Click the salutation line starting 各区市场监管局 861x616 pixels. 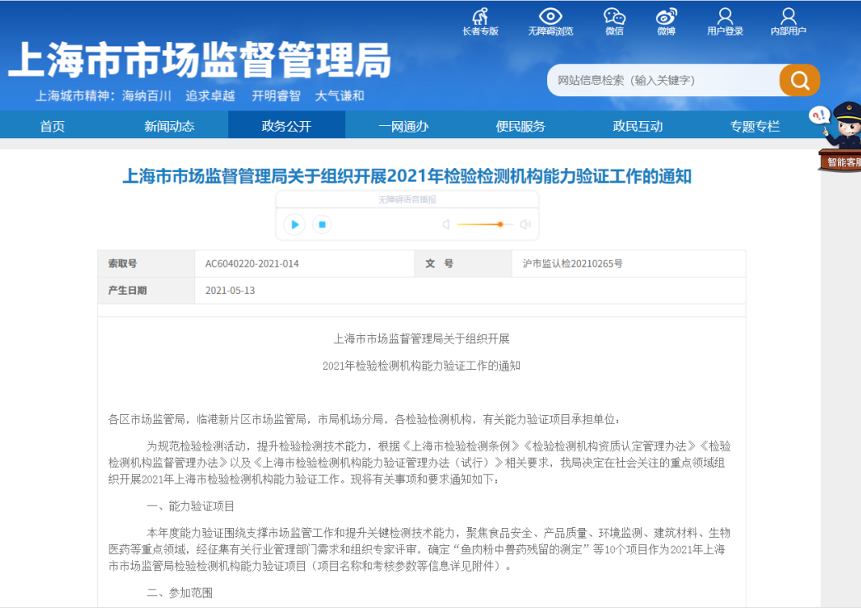(365, 419)
